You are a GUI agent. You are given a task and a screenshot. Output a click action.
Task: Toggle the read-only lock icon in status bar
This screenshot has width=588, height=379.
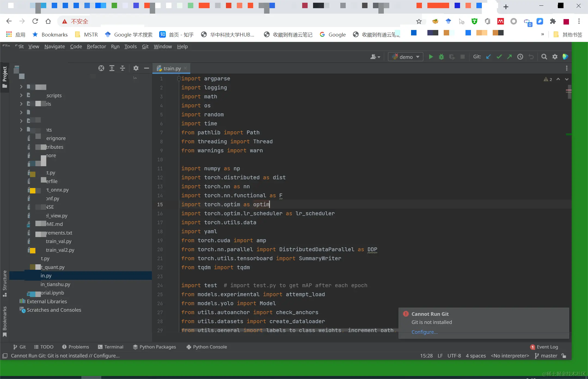pyautogui.click(x=564, y=356)
